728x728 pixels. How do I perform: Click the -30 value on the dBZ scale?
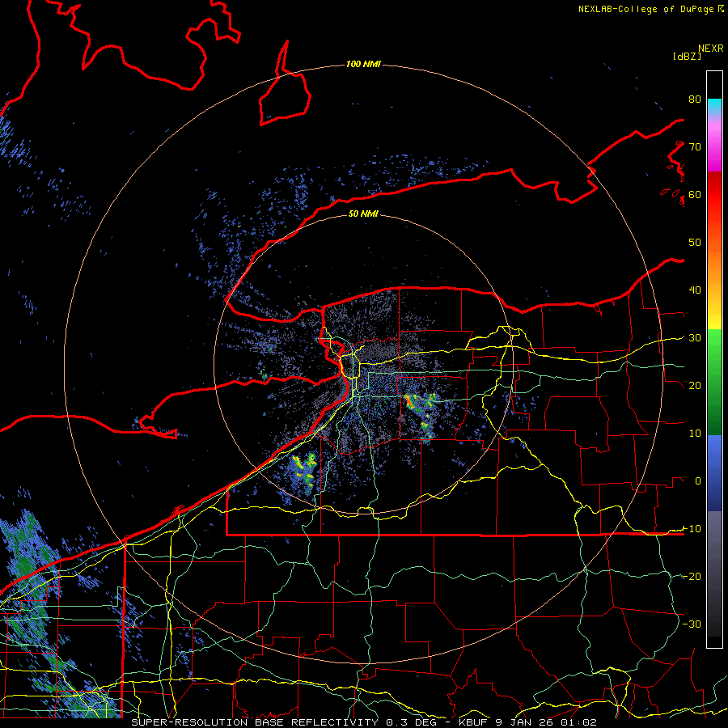692,624
